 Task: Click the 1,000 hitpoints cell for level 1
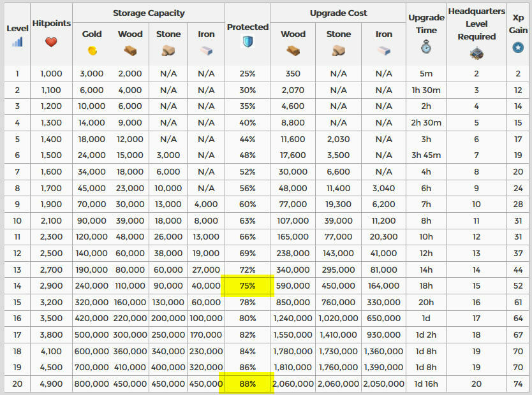point(51,74)
